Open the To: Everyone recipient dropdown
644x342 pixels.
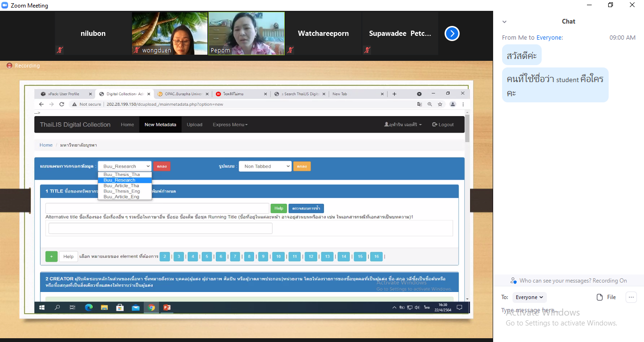529,297
